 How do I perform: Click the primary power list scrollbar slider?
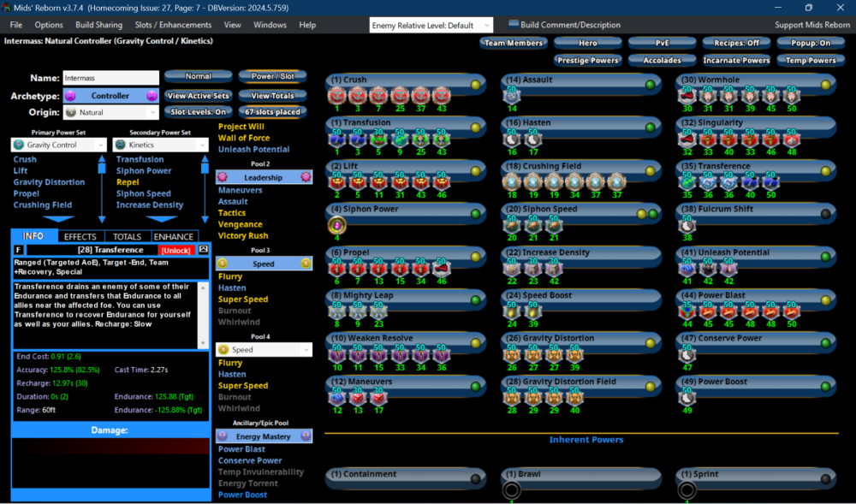102,183
